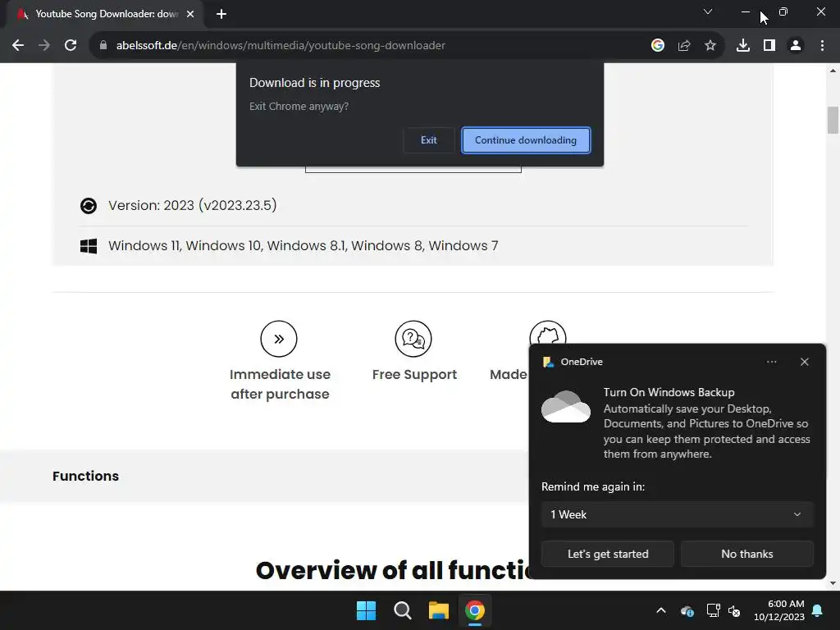Screen dimensions: 840x630
Task: Click the Windows 11, Windows 10 compatibility text
Action: tap(304, 246)
